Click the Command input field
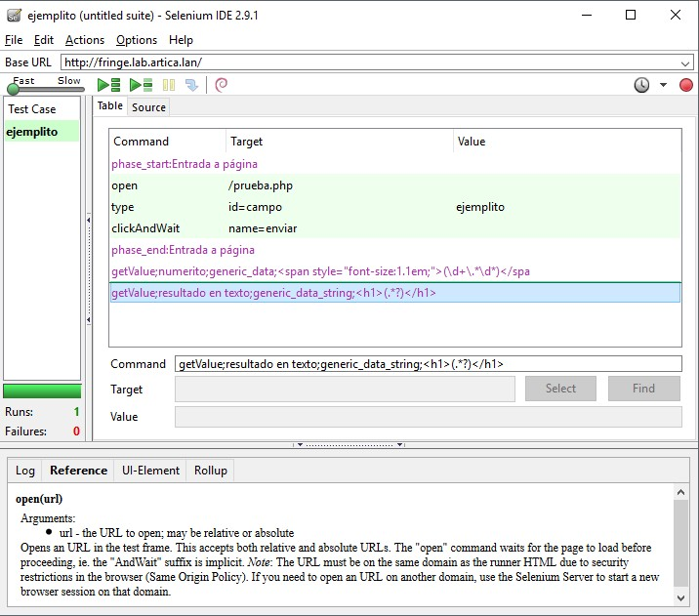 [428, 364]
